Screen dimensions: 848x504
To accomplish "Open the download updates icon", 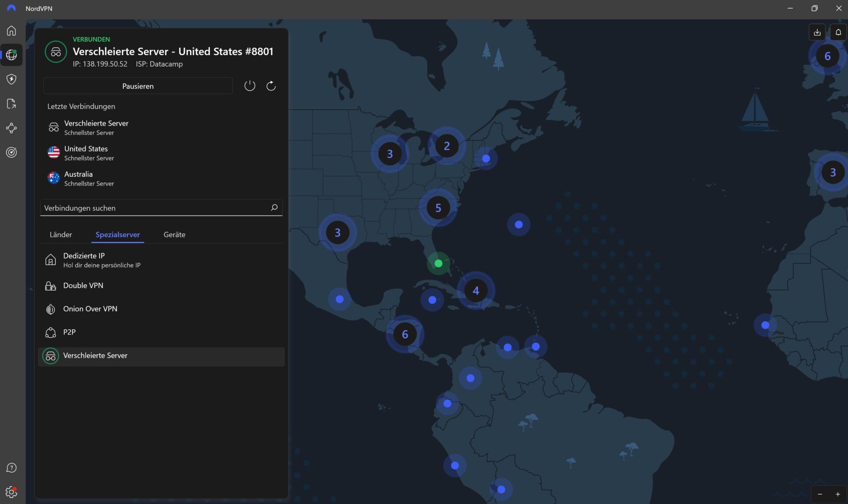I will click(817, 32).
